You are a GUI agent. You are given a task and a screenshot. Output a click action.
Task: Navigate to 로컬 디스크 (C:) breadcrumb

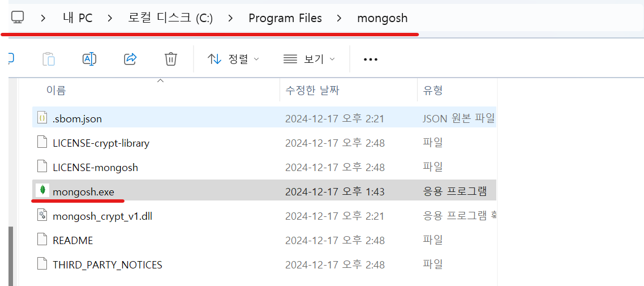(x=170, y=18)
